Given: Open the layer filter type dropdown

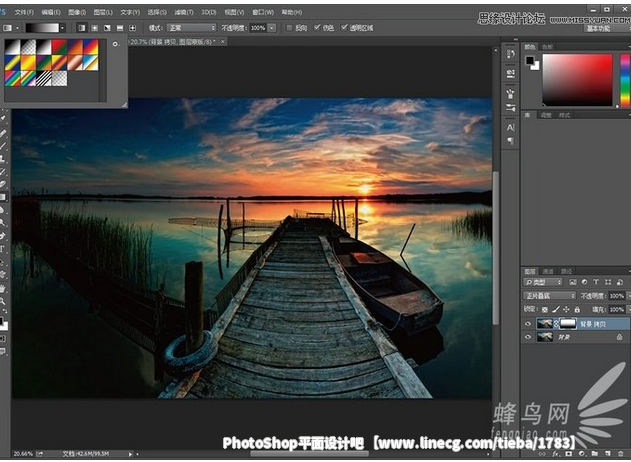Looking at the screenshot, I should pyautogui.click(x=543, y=282).
